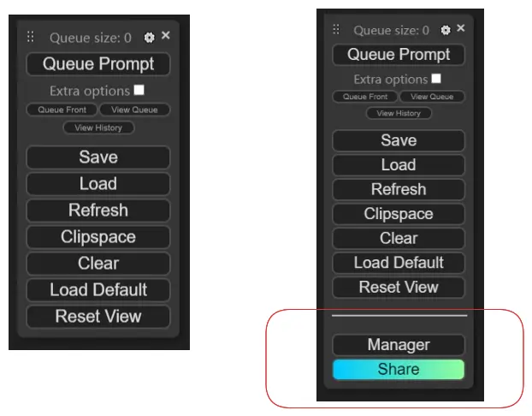Click Queue Prompt above Manager panel
Screen dimensions: 532x416
coord(399,54)
